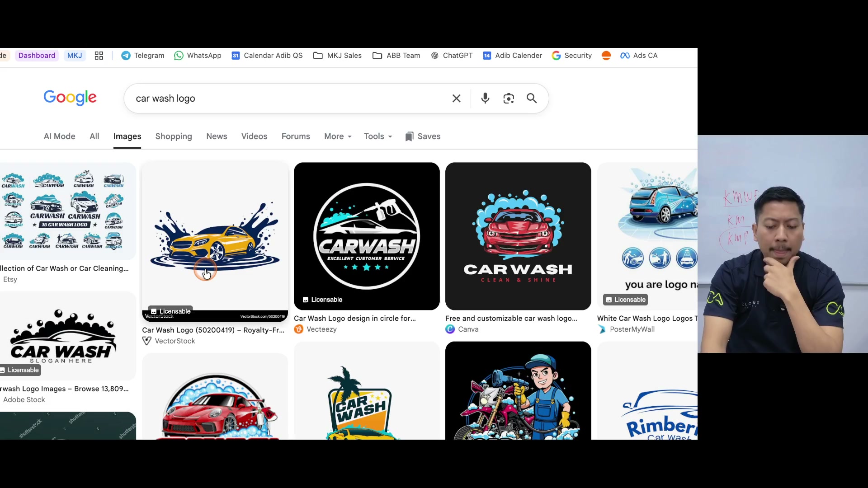Expand the Tools dropdown
Viewport: 868px width, 488px height.
378,136
